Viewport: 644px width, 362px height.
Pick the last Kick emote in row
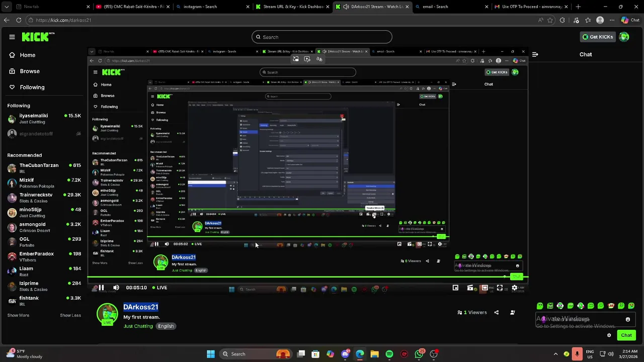click(631, 306)
